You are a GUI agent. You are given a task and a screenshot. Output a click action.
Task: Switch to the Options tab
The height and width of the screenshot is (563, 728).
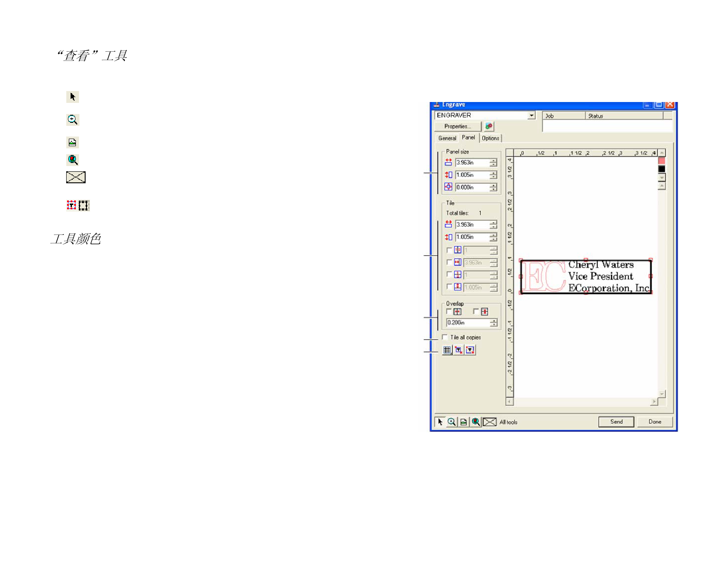(490, 138)
